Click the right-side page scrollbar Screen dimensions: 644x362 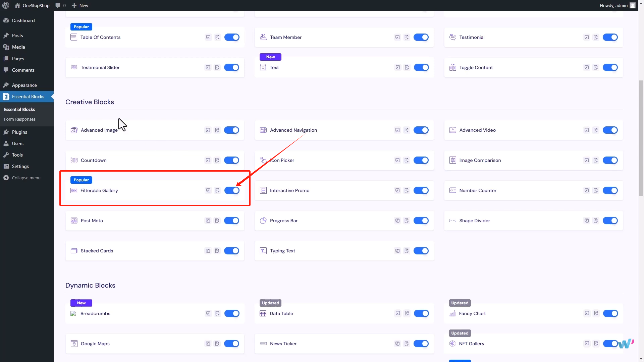click(641, 137)
